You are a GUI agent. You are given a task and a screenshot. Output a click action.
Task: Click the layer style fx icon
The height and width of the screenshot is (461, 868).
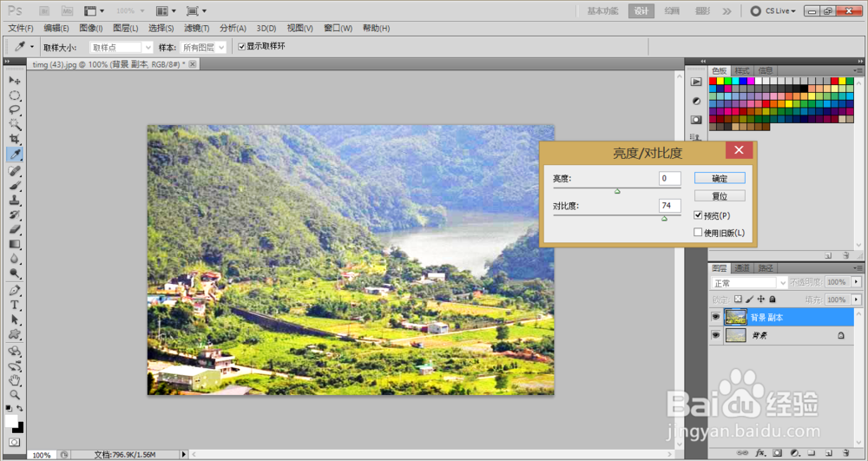tap(760, 452)
